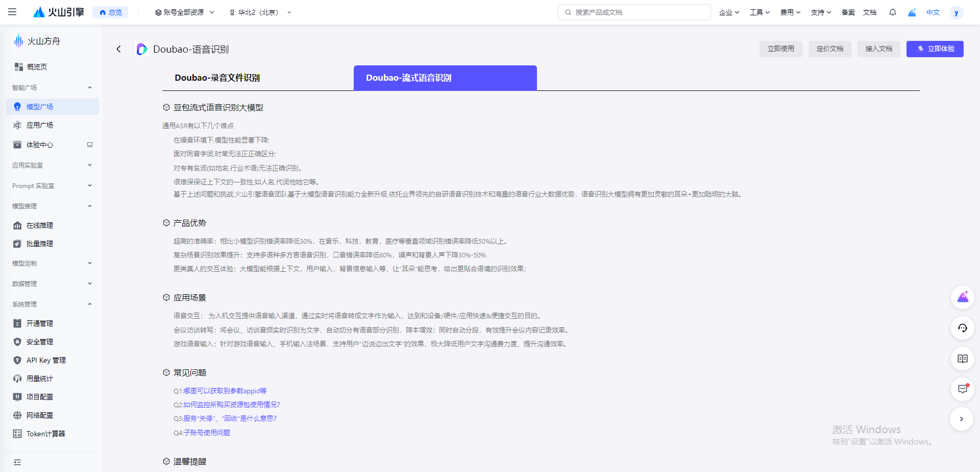This screenshot has width=980, height=472.
Task: Click the 立即体验 button
Action: click(935, 49)
